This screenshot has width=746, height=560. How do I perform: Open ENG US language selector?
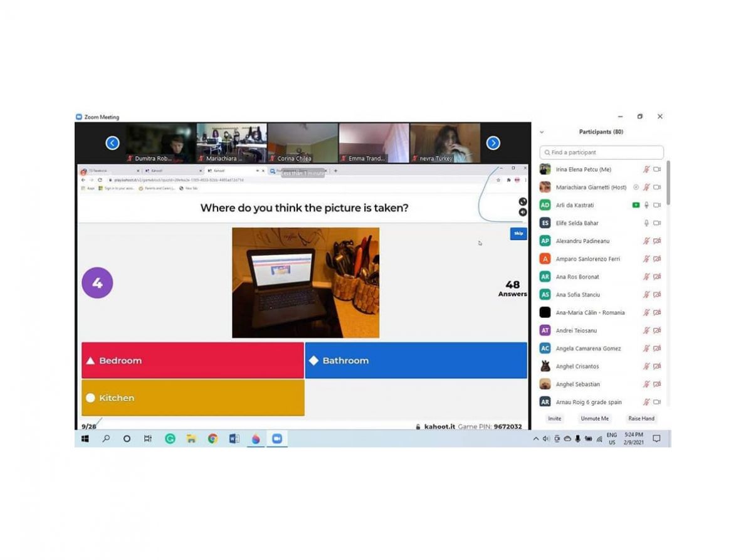[612, 439]
